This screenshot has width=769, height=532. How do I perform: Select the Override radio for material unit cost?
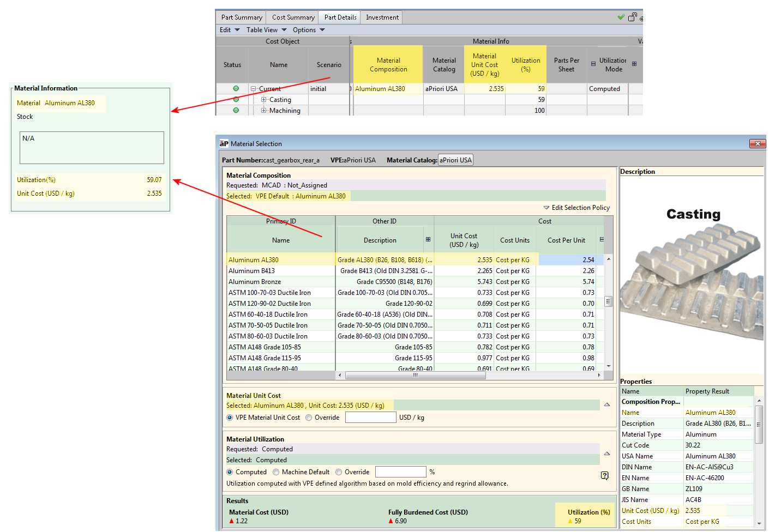pyautogui.click(x=309, y=418)
